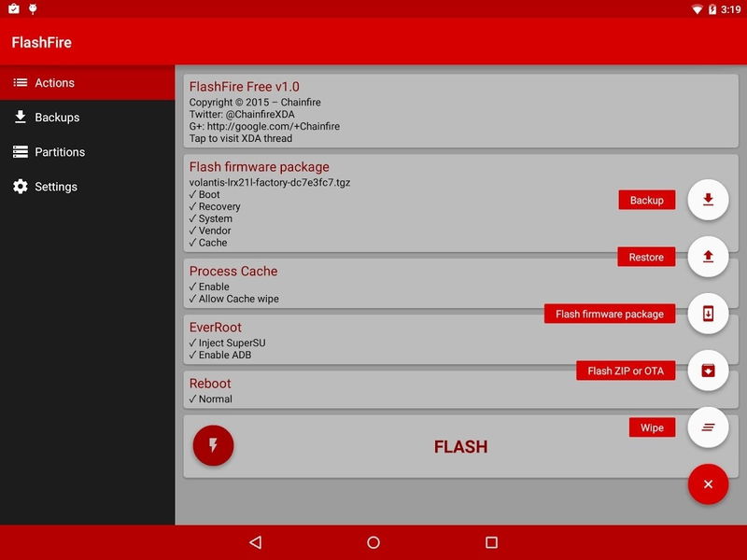Viewport: 747px width, 560px height.
Task: Tap the EverRoot card title
Action: coord(216,328)
